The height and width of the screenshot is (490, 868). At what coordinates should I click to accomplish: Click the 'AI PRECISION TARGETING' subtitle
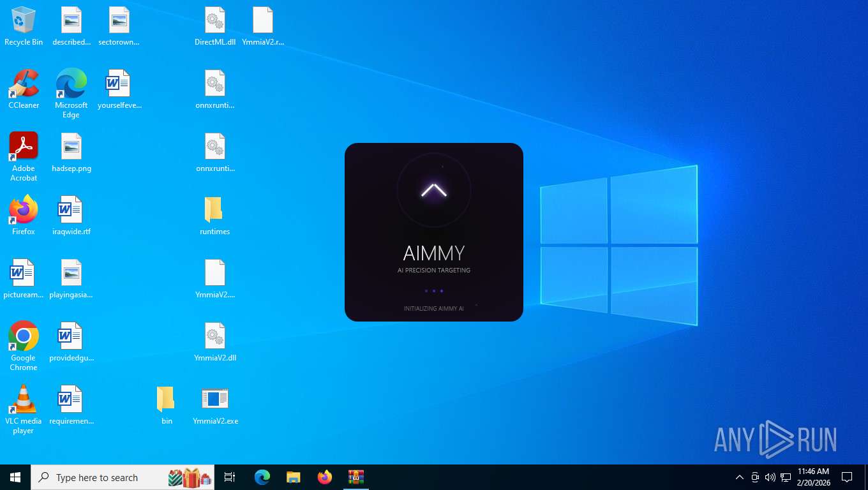click(434, 271)
